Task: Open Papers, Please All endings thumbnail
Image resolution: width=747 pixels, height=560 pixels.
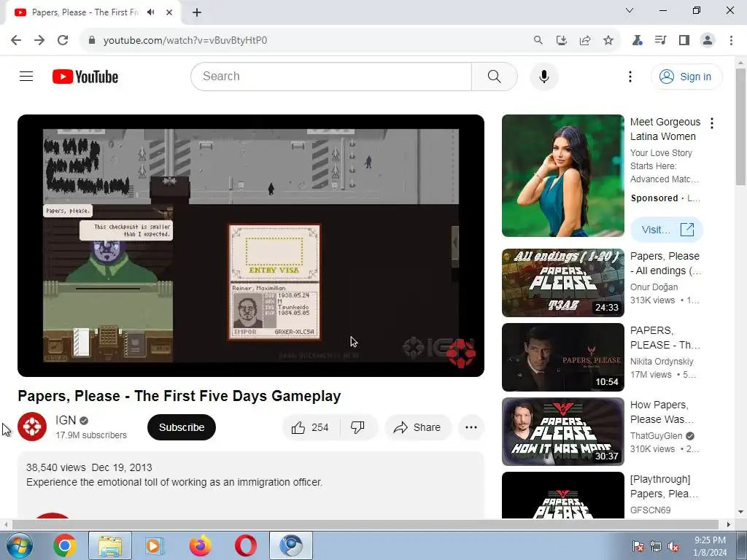Action: 562,282
